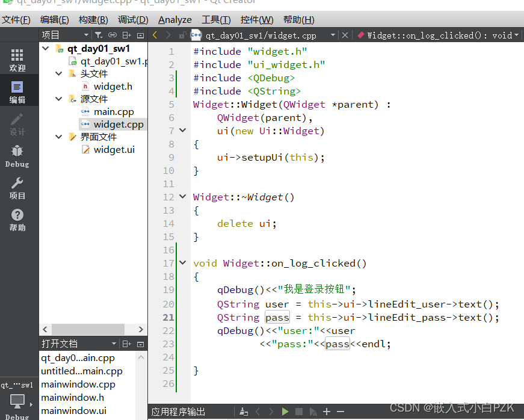Select widget.ui in project tree
The image size is (524, 420).
click(114, 150)
